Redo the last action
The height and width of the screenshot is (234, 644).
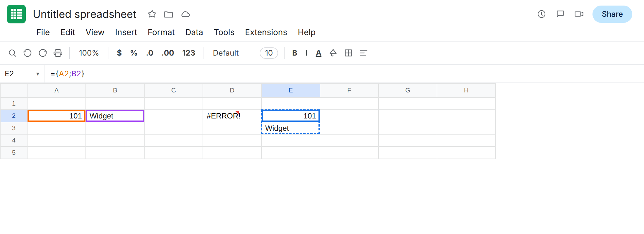[43, 53]
